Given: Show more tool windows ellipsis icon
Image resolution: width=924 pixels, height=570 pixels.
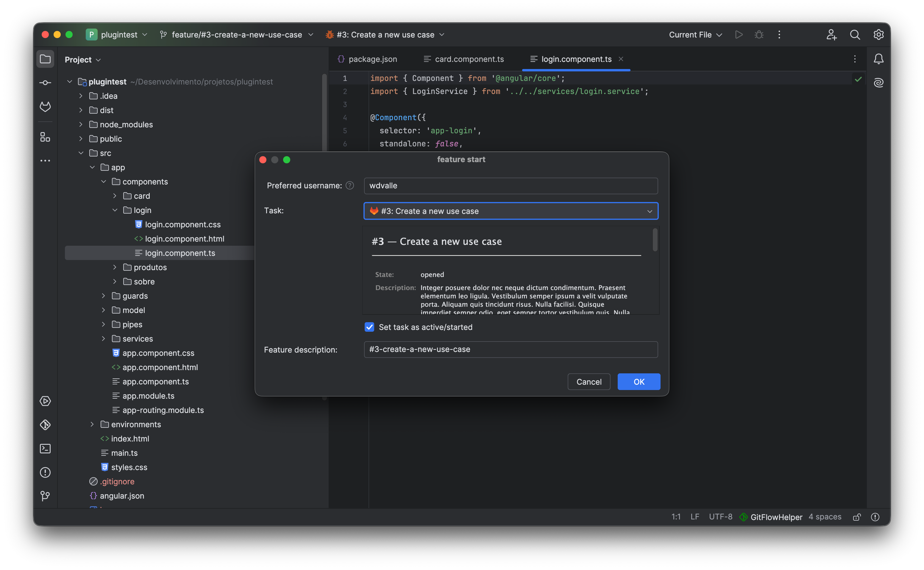Looking at the screenshot, I should 45,161.
